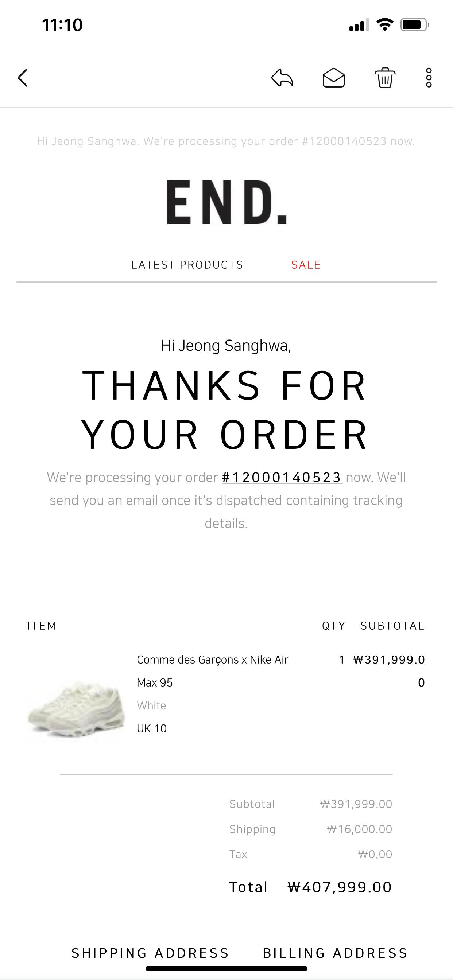The width and height of the screenshot is (453, 980).
Task: Open the SALE tab
Action: pos(306,265)
